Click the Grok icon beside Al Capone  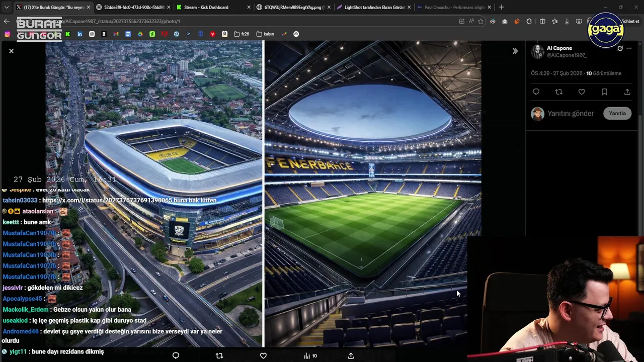pos(620,48)
